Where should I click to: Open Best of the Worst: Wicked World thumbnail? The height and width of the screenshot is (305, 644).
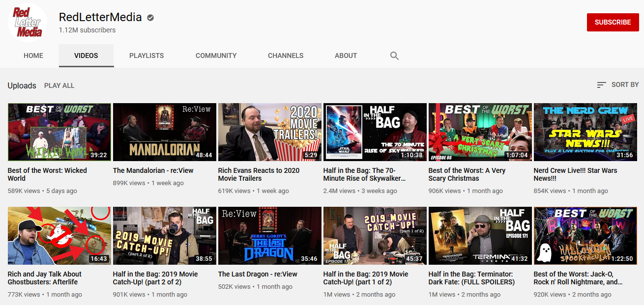pyautogui.click(x=59, y=132)
